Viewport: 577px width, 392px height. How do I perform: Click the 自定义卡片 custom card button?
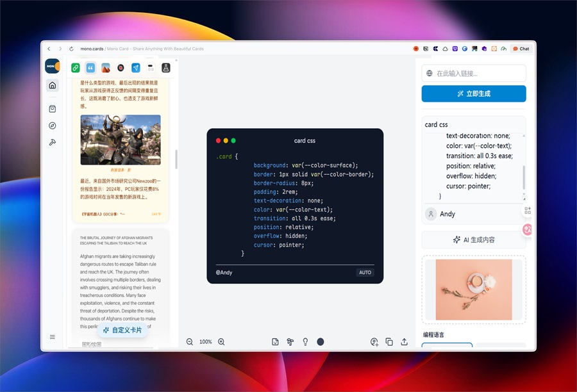[122, 331]
